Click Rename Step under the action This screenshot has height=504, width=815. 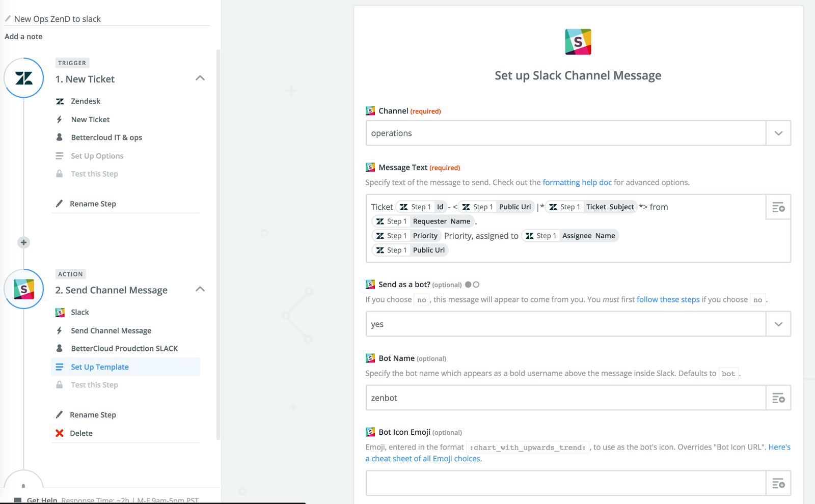93,415
